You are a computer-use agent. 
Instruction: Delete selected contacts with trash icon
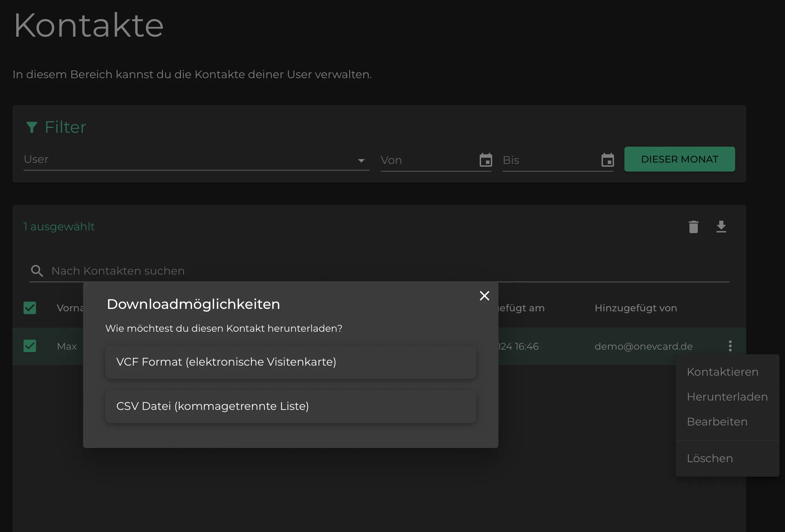693,227
